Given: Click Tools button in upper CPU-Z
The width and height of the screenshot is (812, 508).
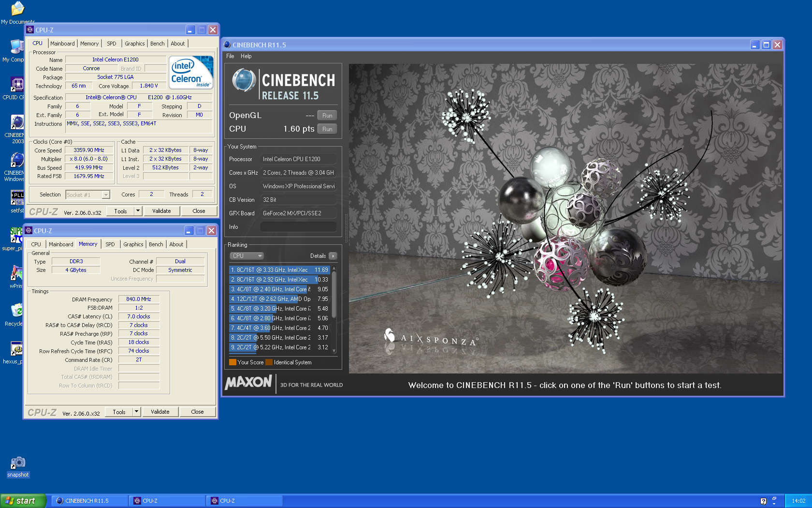Looking at the screenshot, I should click(120, 211).
